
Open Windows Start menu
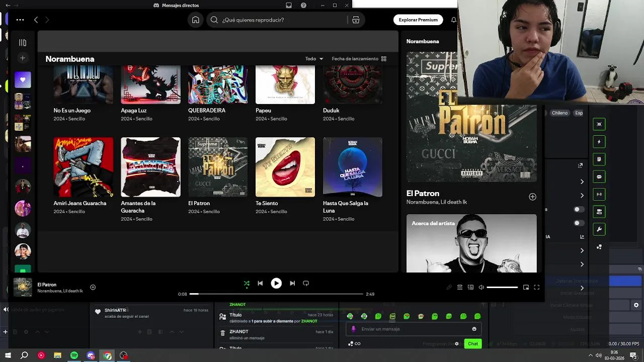pos(8,355)
